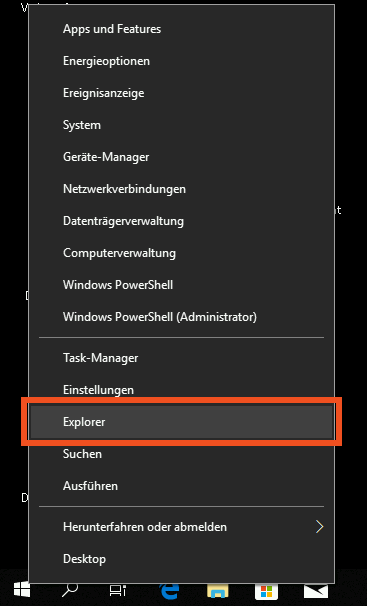Open Microsoft Store taskbar icon
367x606 pixels.
tap(266, 591)
